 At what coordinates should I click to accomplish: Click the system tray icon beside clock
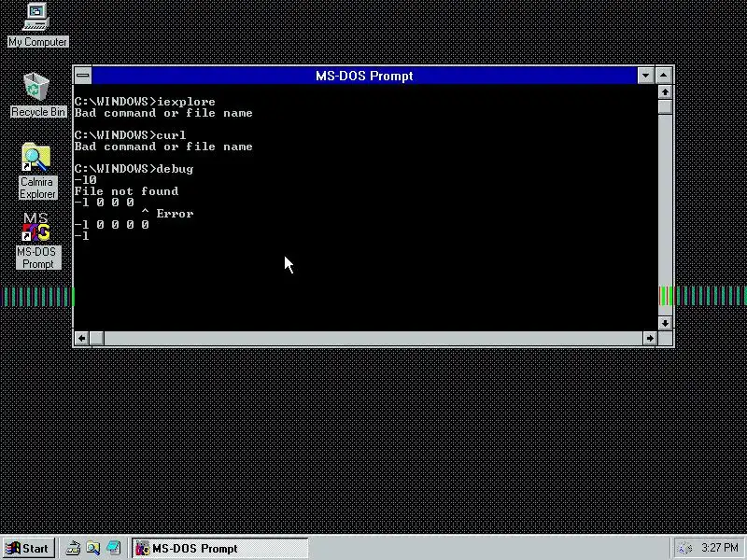pos(685,548)
